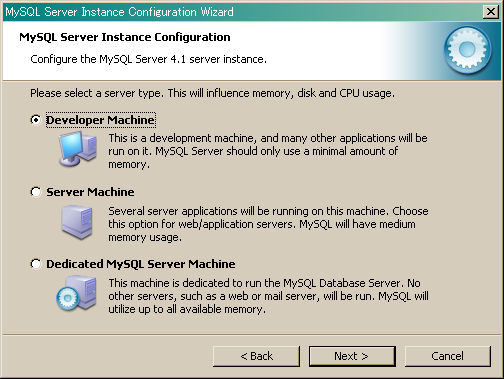Click the wizard title bar text
This screenshot has width=504, height=379.
coord(119,12)
